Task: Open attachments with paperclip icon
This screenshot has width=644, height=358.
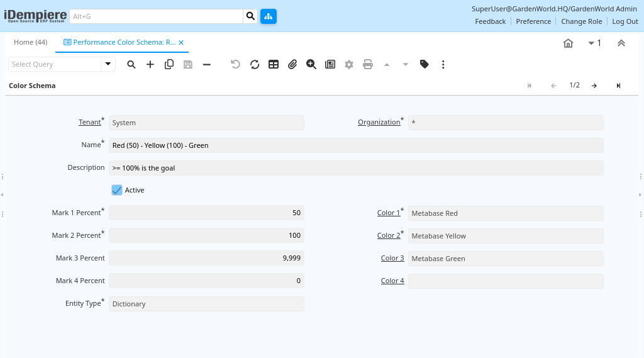Action: (292, 65)
